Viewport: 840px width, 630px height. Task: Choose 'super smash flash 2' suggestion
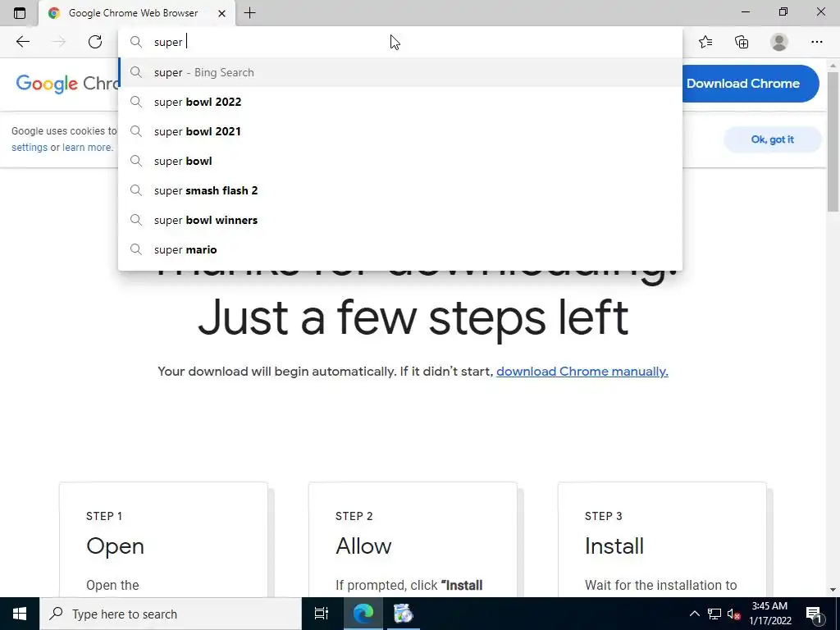tap(400, 190)
